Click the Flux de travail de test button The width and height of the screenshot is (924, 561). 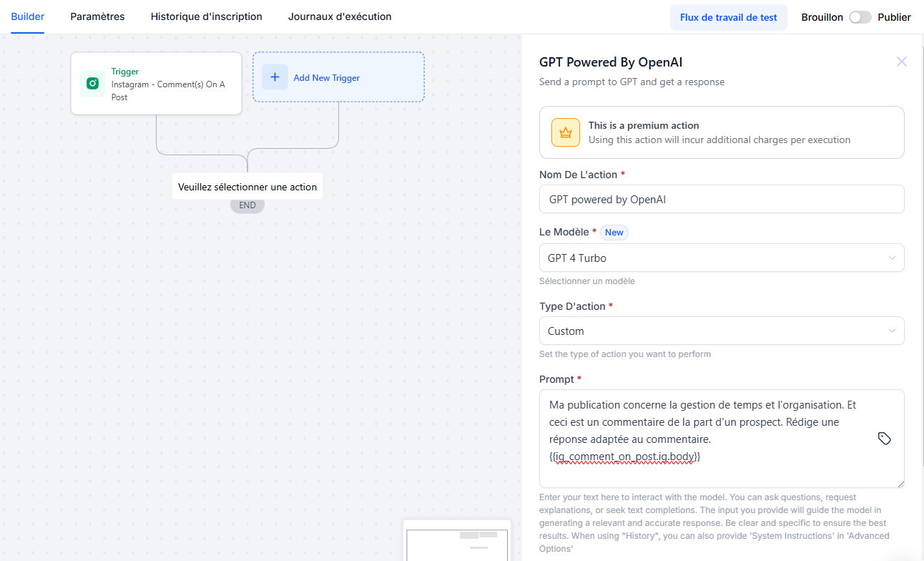click(x=729, y=17)
